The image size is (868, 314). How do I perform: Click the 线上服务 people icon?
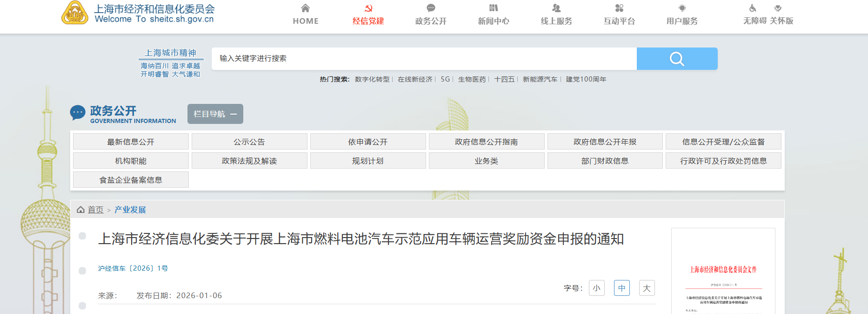click(x=556, y=8)
